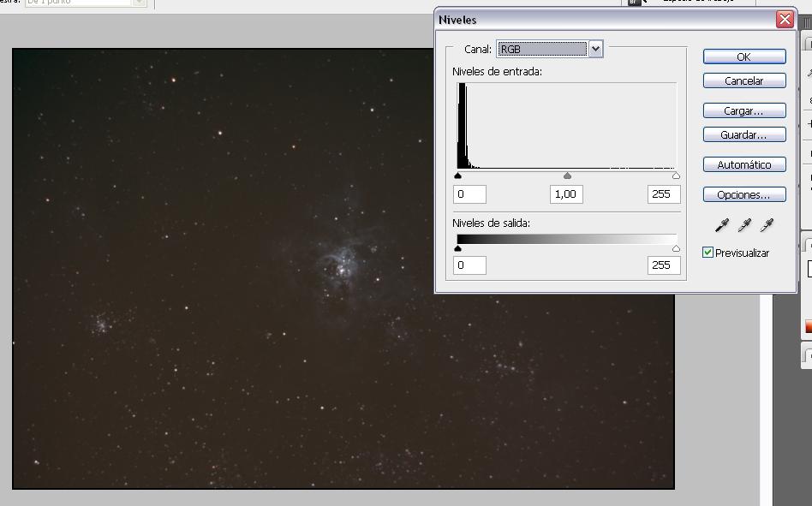
Task: Apply Automático levels adjustment
Action: click(x=744, y=164)
